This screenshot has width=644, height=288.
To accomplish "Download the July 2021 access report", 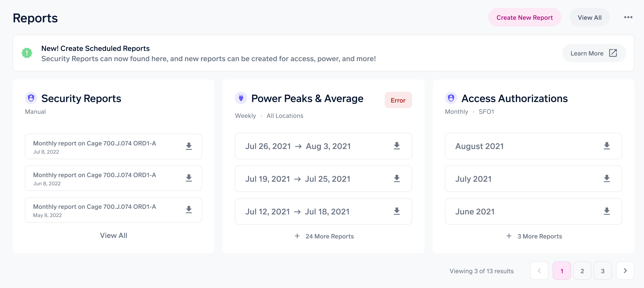I will pyautogui.click(x=607, y=179).
